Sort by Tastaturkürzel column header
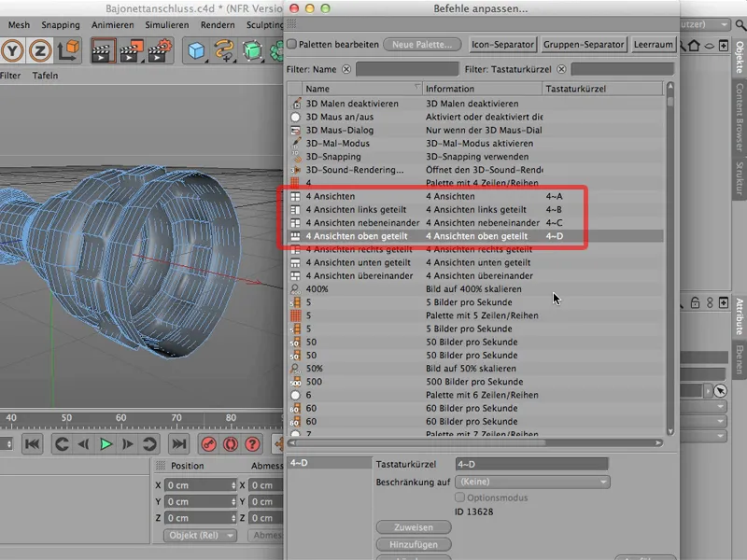The width and height of the screenshot is (747, 560). 602,89
